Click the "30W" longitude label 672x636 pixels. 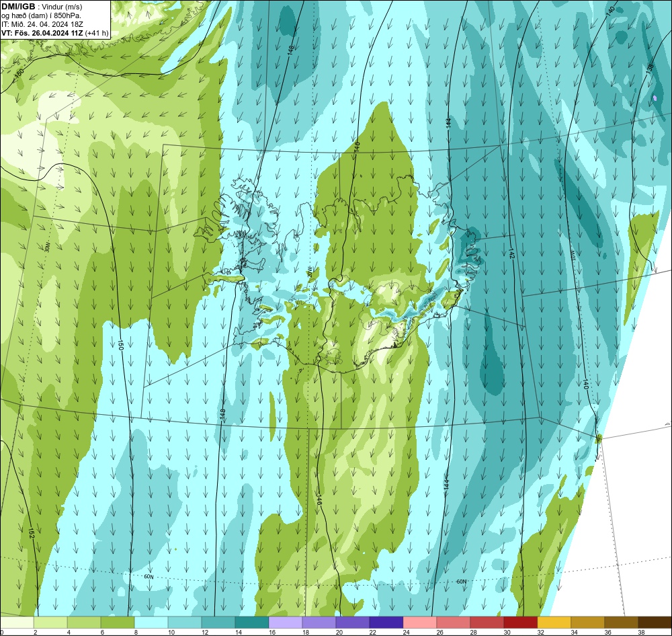coord(47,247)
